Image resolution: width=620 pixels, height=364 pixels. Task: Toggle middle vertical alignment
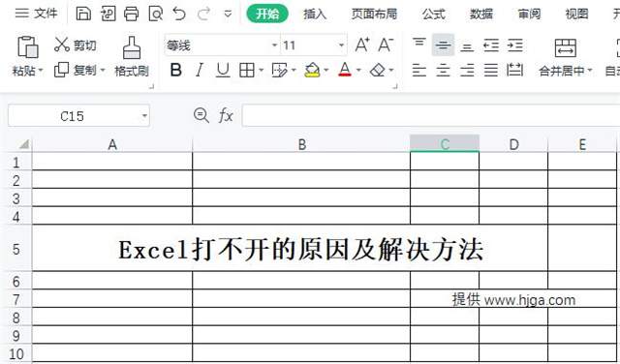443,45
